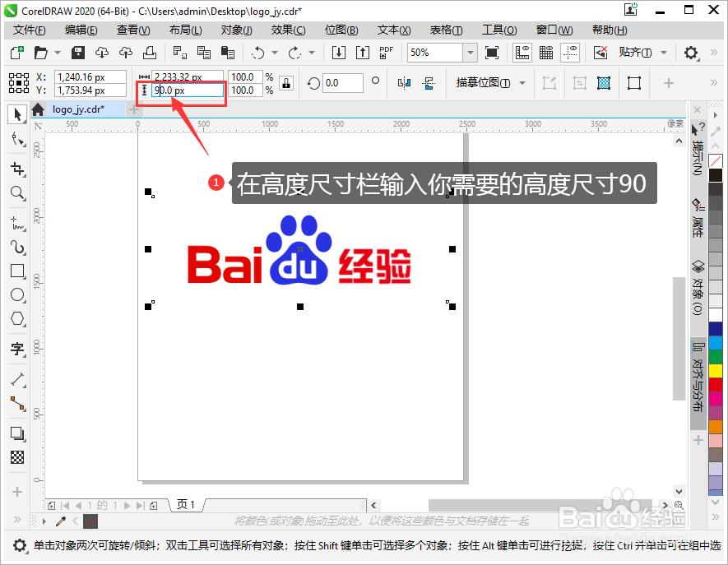This screenshot has width=728, height=565.
Task: Select the Connector tool
Action: click(x=17, y=404)
